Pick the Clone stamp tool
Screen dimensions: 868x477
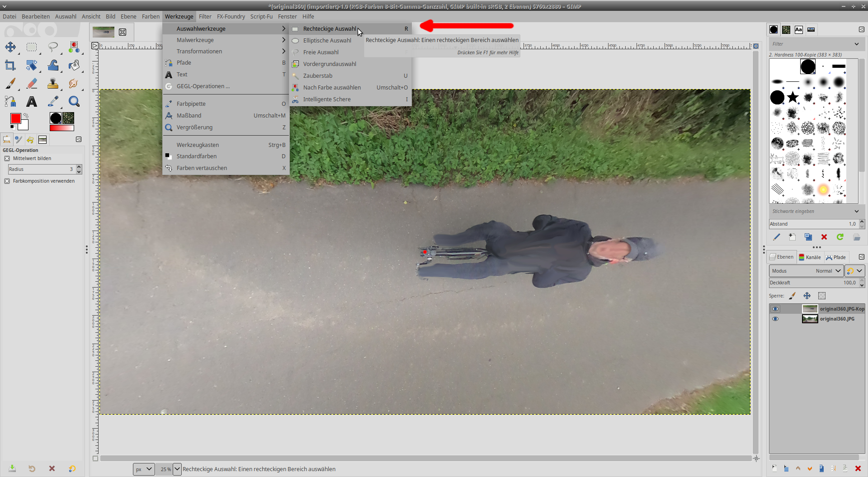53,84
